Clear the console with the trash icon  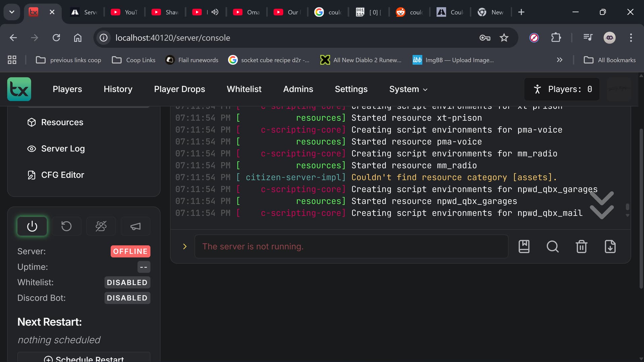pyautogui.click(x=581, y=246)
